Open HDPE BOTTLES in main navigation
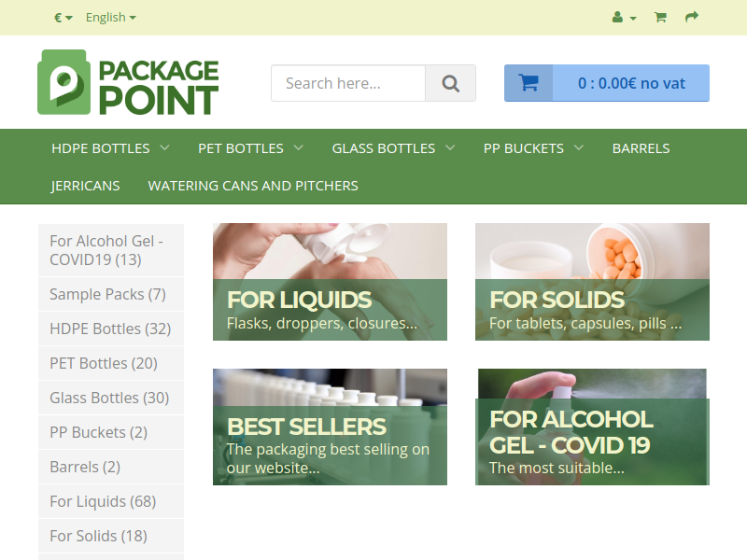Viewport: 747px width, 560px height. click(x=101, y=148)
